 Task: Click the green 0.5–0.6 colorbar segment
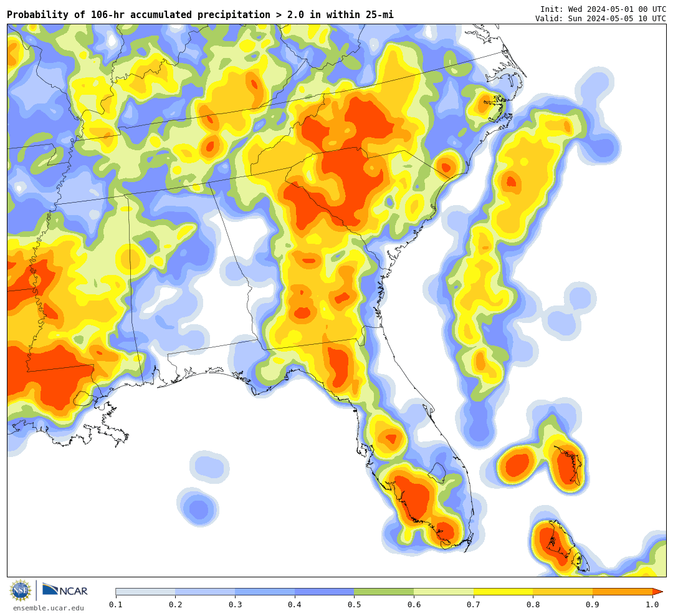click(384, 592)
